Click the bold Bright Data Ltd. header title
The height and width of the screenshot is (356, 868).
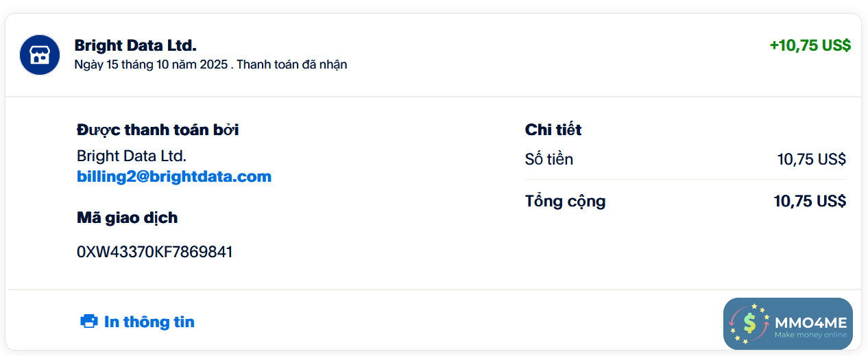135,45
